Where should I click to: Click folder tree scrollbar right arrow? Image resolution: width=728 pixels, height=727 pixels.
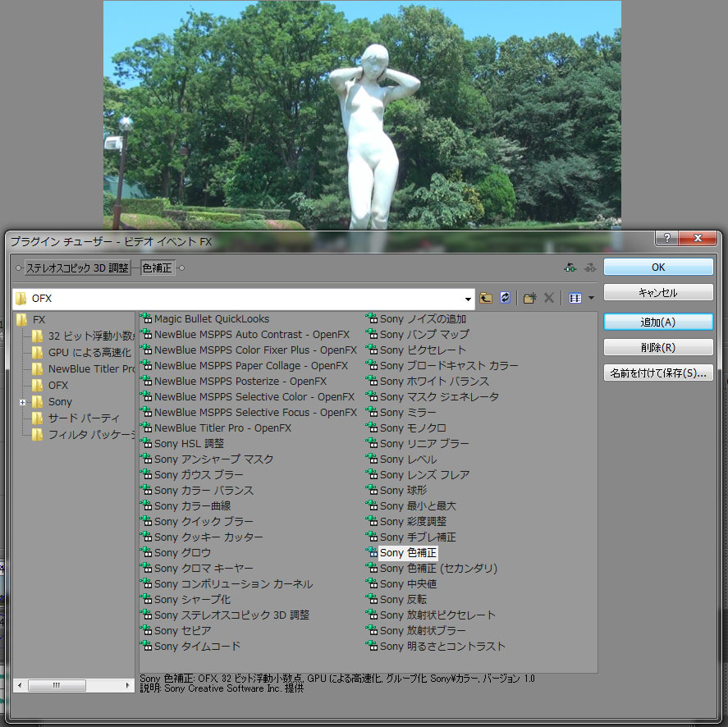[127, 685]
